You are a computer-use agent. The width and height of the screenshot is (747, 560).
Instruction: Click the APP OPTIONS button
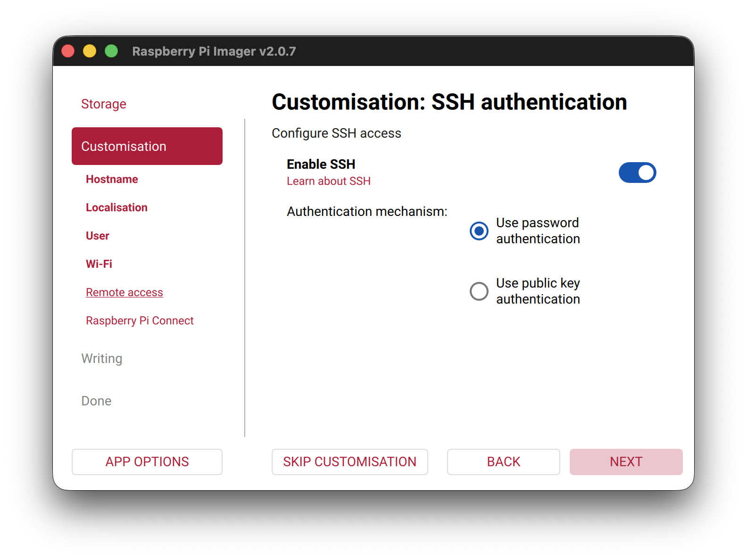point(147,462)
